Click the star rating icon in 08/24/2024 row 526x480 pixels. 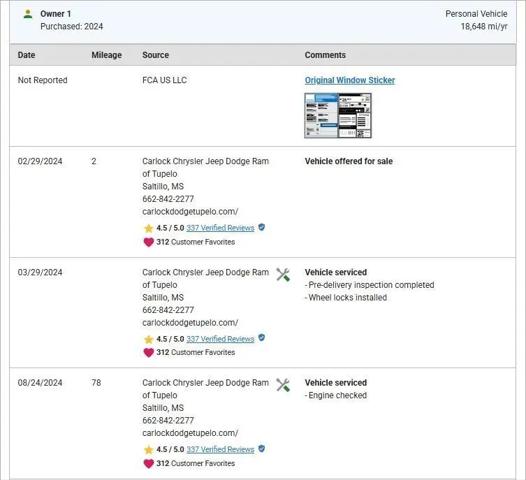click(148, 450)
